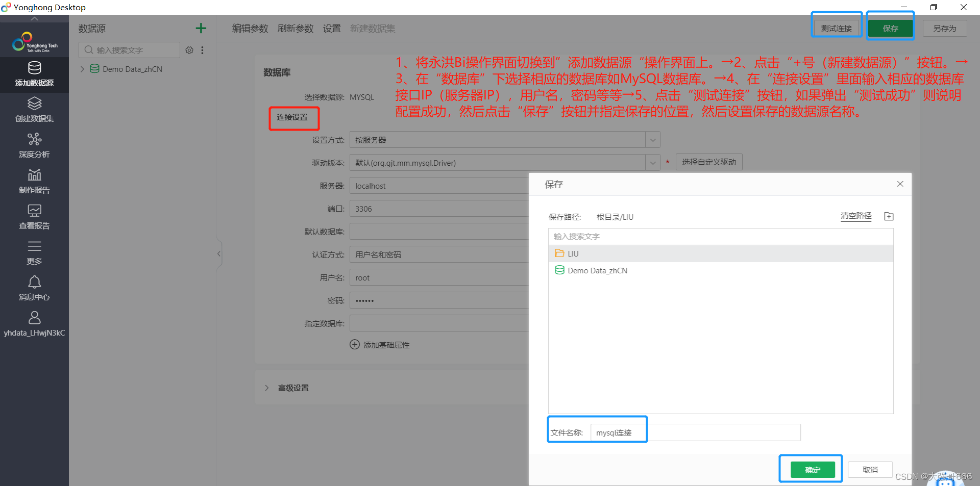The image size is (980, 486).
Task: Click the save dialog search field
Action: click(x=721, y=236)
